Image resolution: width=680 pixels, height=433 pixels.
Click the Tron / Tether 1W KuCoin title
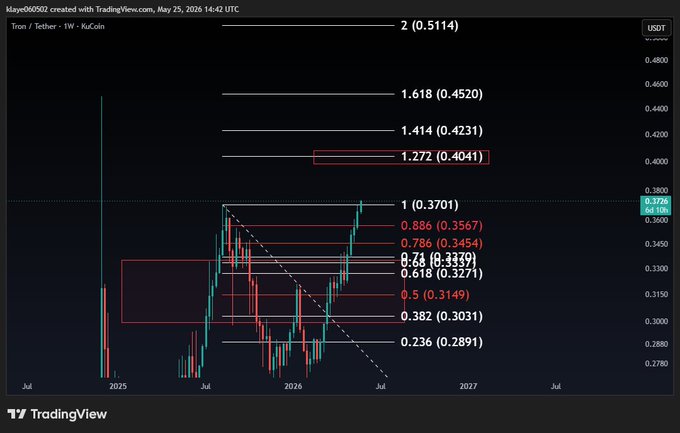(x=58, y=26)
